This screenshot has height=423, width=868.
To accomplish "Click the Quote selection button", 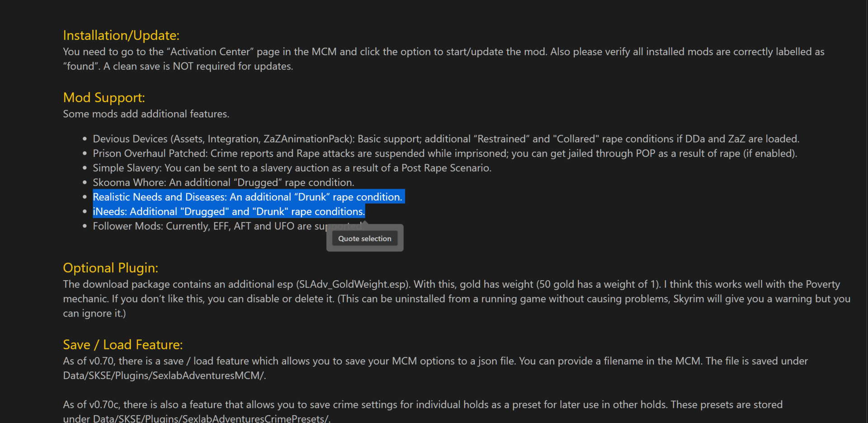I will [365, 239].
